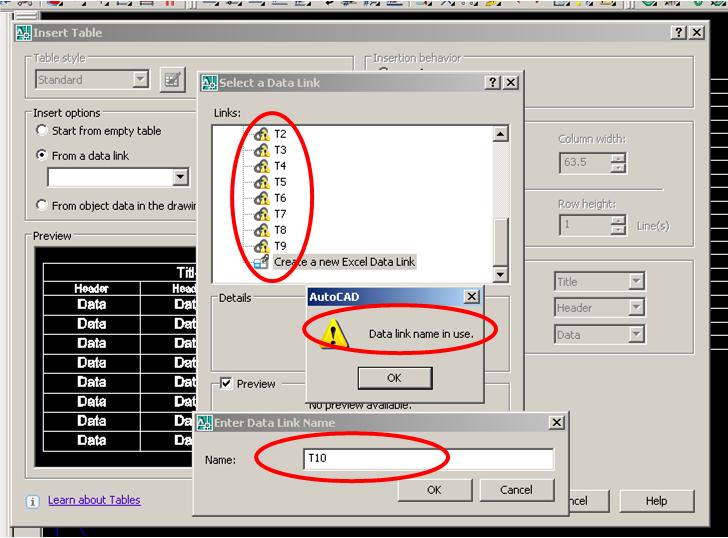
Task: Click the help question mark of Insert Table
Action: (x=678, y=32)
